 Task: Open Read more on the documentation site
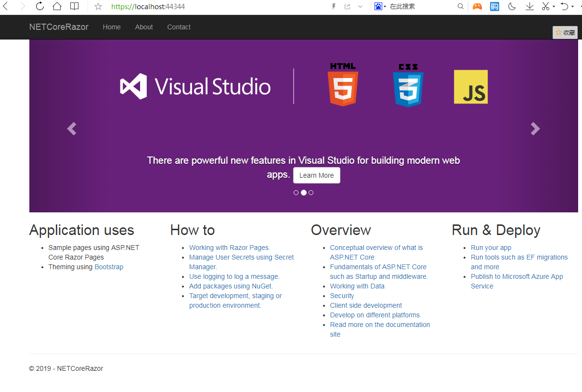[380, 329]
